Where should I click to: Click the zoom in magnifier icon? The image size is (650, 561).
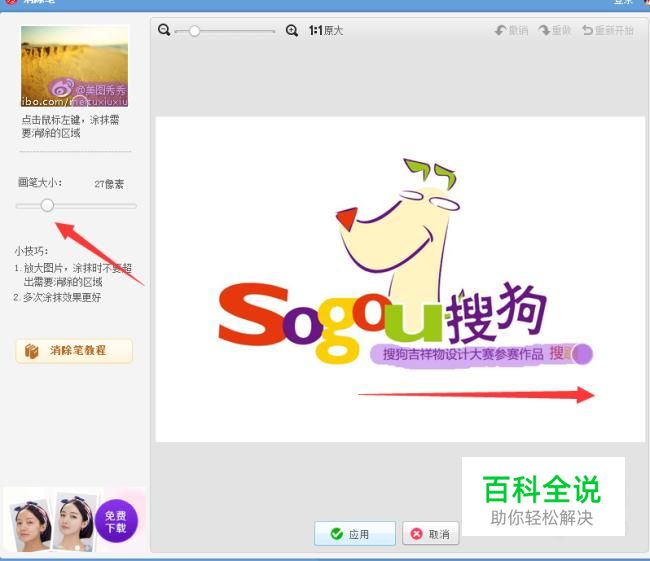pos(292,30)
